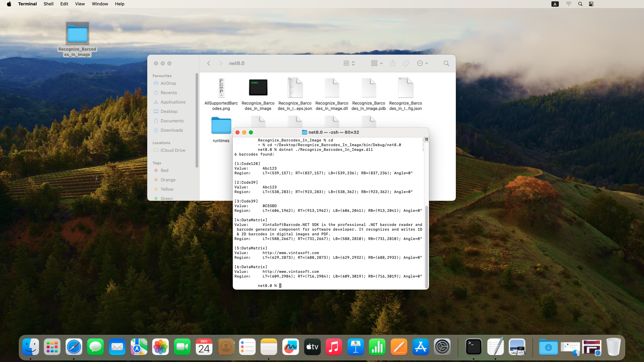Open Control Centre toggles in menu bar
The width and height of the screenshot is (644, 362).
pyautogui.click(x=591, y=4)
